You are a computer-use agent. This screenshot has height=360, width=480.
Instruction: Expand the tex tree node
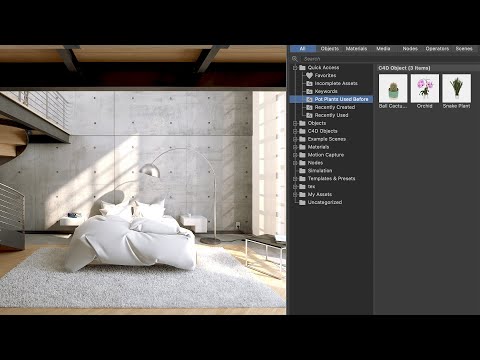point(295,187)
